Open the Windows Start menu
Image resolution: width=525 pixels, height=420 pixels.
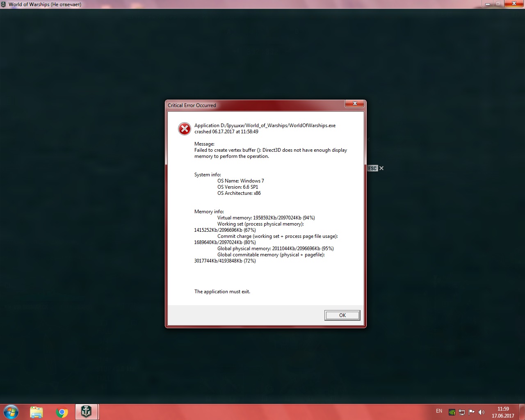[11, 412]
